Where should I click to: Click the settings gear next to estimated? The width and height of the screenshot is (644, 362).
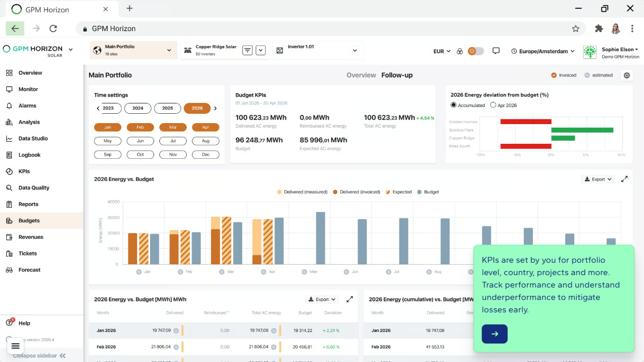(x=627, y=75)
